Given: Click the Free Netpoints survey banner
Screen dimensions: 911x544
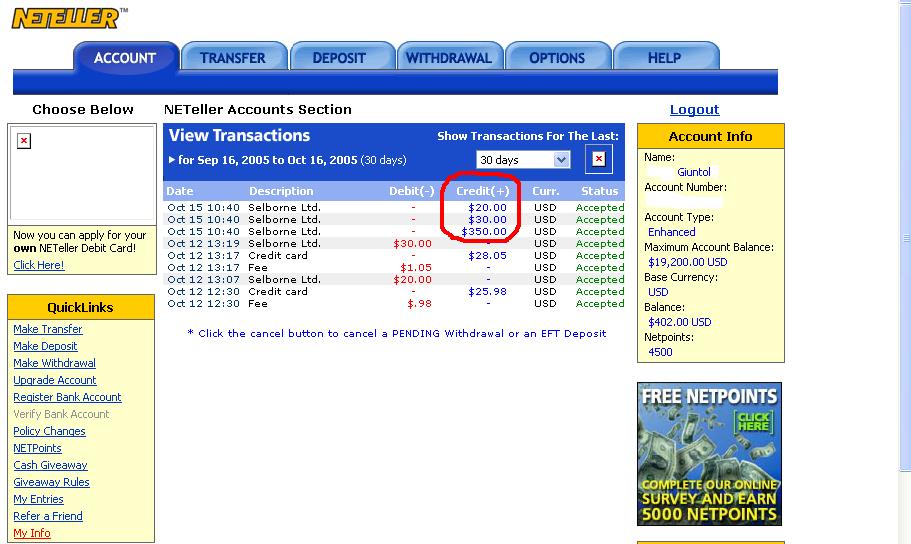Looking at the screenshot, I should (x=709, y=454).
